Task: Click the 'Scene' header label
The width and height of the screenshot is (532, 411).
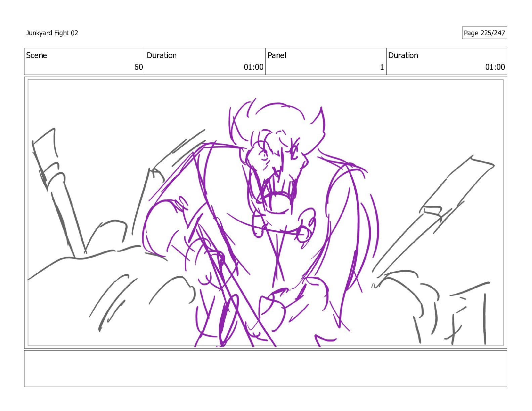Action: tap(37, 55)
